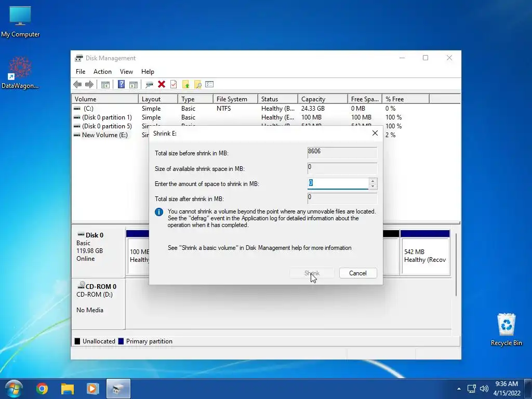Click the black Unallocated legend swatch

[77, 341]
